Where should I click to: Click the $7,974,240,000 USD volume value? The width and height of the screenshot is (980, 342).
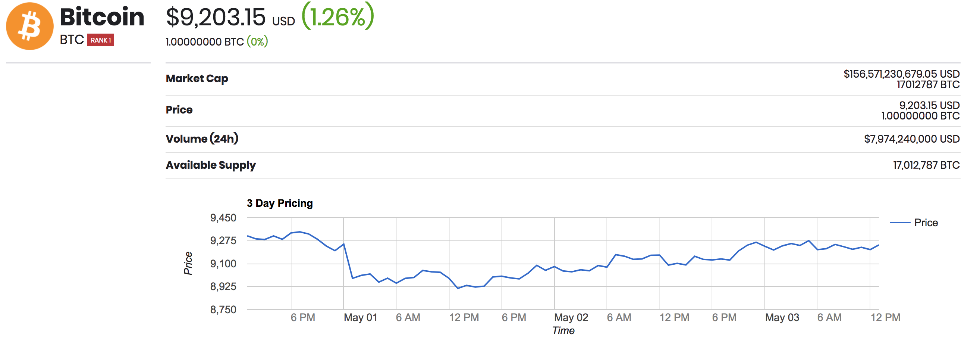click(911, 139)
